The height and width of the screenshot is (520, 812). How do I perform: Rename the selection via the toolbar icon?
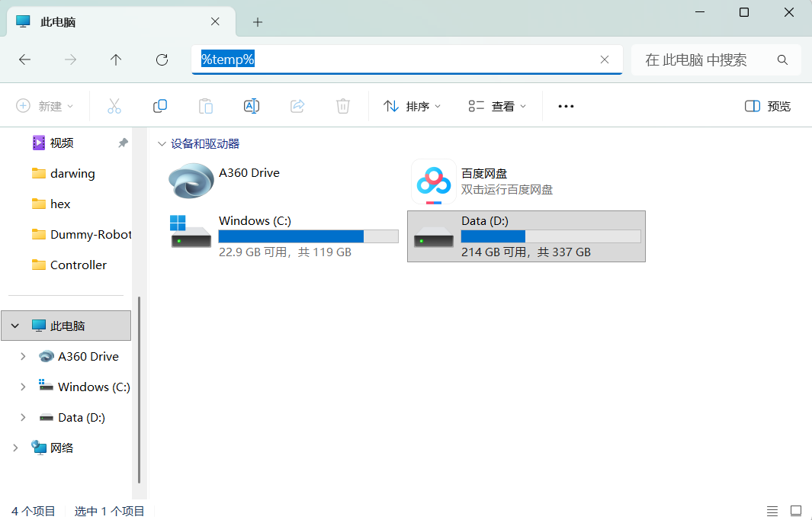(x=251, y=106)
